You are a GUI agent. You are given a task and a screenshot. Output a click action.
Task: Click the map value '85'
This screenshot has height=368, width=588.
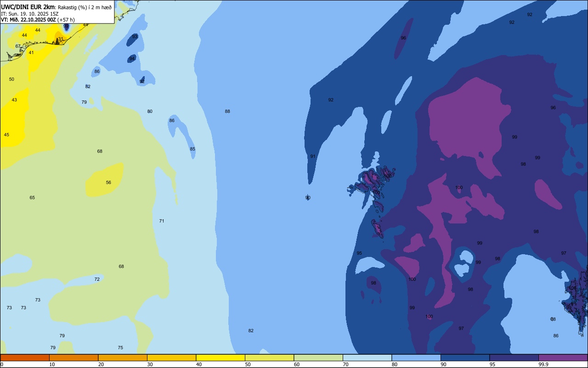[x=192, y=149]
